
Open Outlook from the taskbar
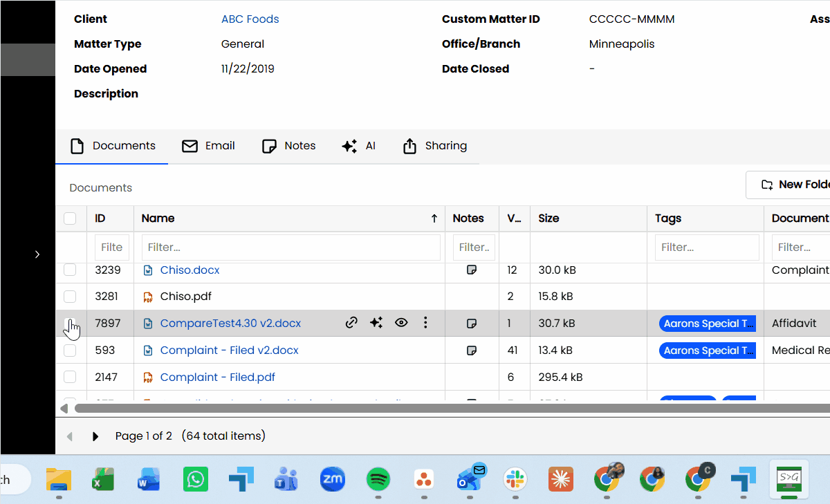pyautogui.click(x=470, y=477)
